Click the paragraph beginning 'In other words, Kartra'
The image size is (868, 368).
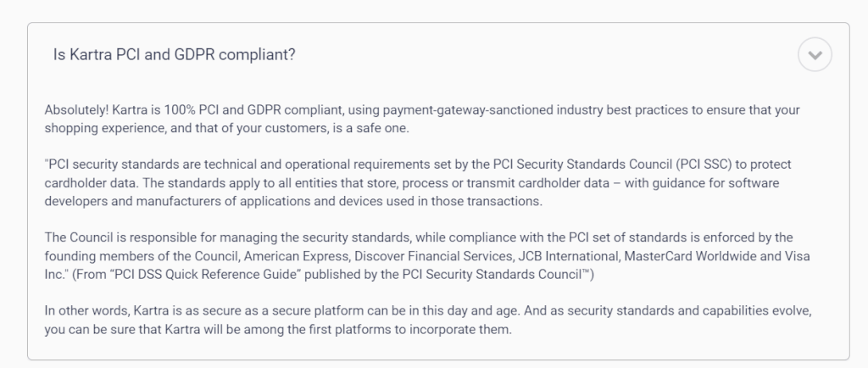tap(428, 320)
